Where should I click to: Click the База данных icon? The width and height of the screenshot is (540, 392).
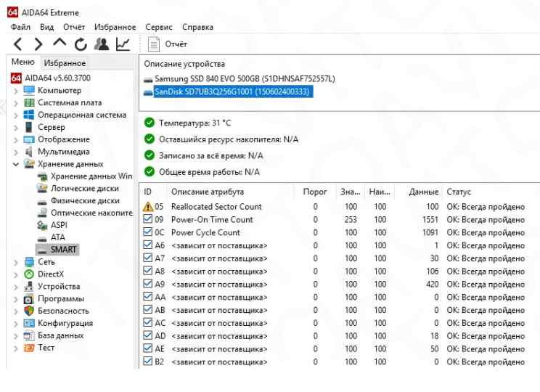[29, 335]
